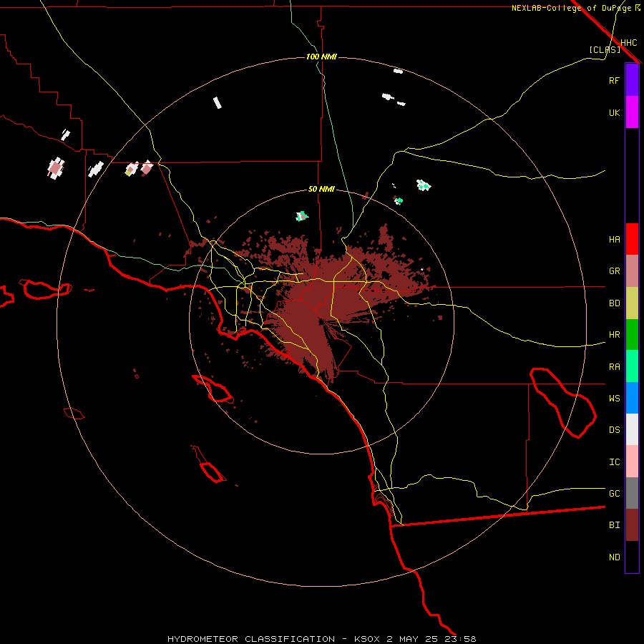Click the DS legend label

tap(615, 430)
